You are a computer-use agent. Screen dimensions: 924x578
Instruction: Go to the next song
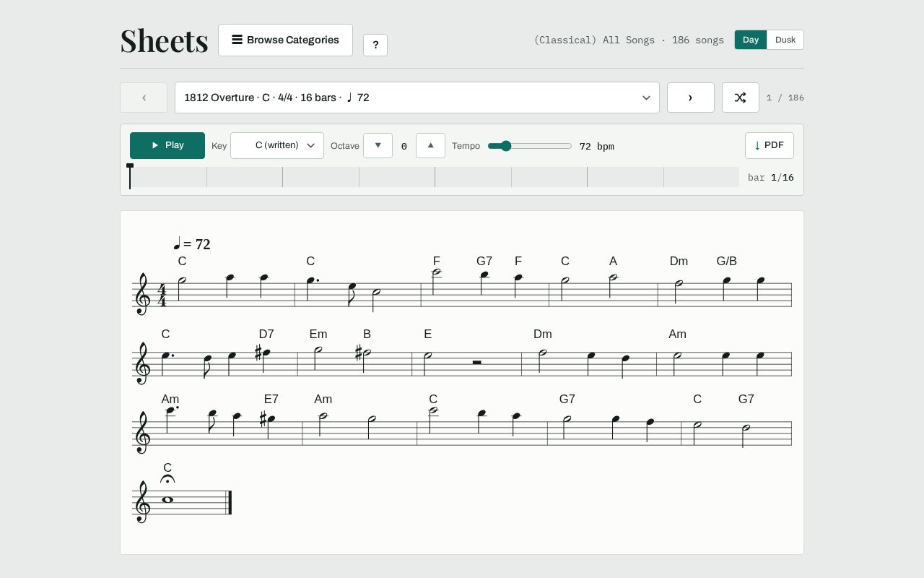(691, 98)
